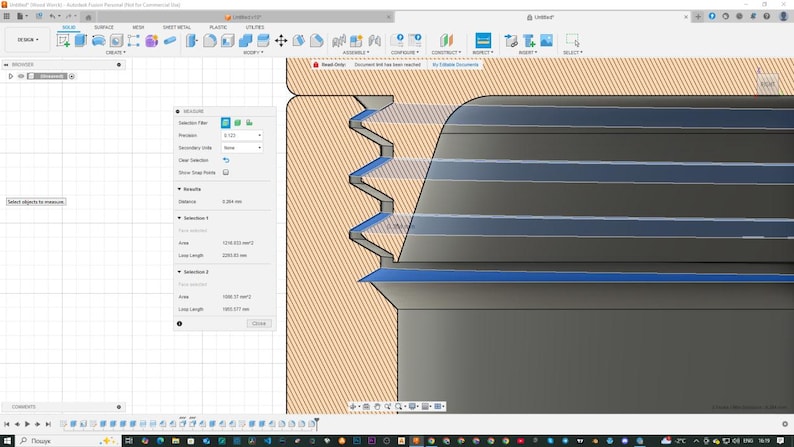Enable Show Snap Points checkbox
The image size is (794, 447).
[x=226, y=172]
